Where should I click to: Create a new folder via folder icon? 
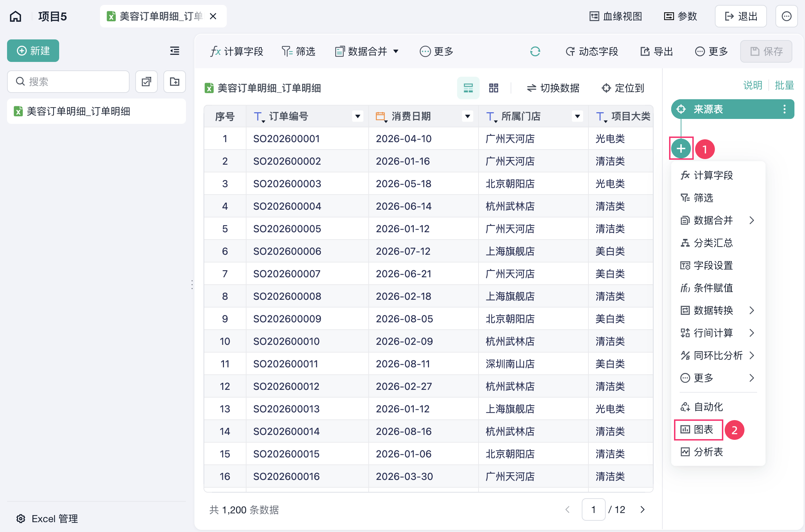(x=175, y=82)
